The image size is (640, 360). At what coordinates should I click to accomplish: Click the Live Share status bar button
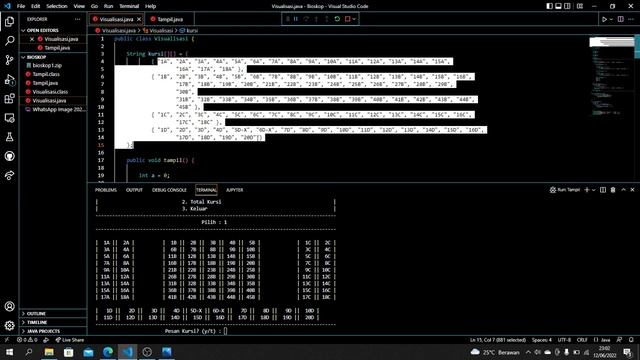tap(69, 340)
